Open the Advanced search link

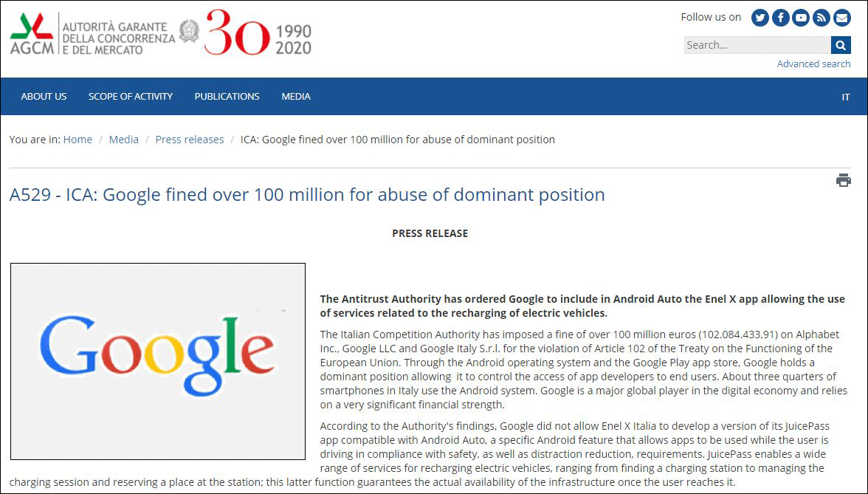pyautogui.click(x=813, y=64)
